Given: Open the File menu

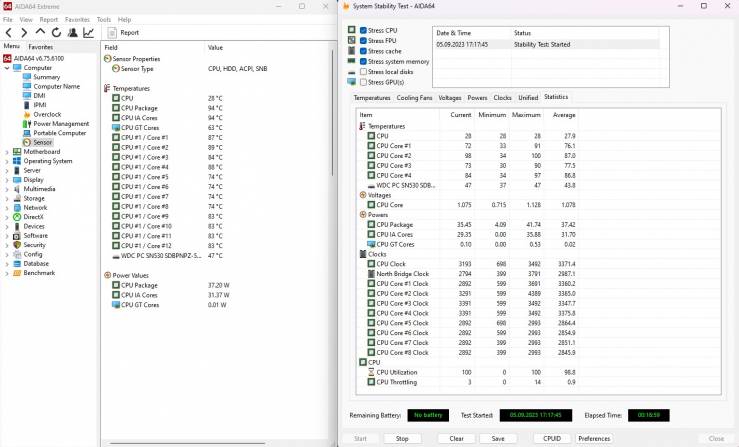Looking at the screenshot, I should [x=8, y=19].
